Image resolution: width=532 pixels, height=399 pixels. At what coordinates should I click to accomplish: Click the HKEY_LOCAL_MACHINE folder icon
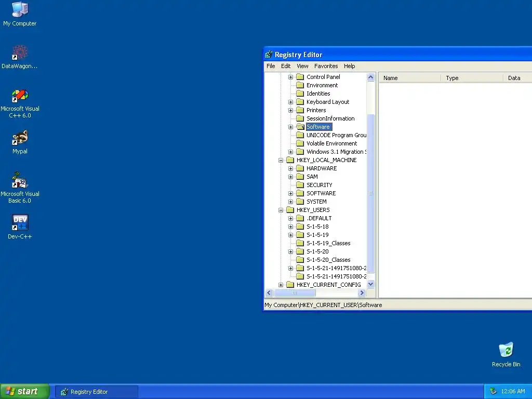click(x=290, y=160)
